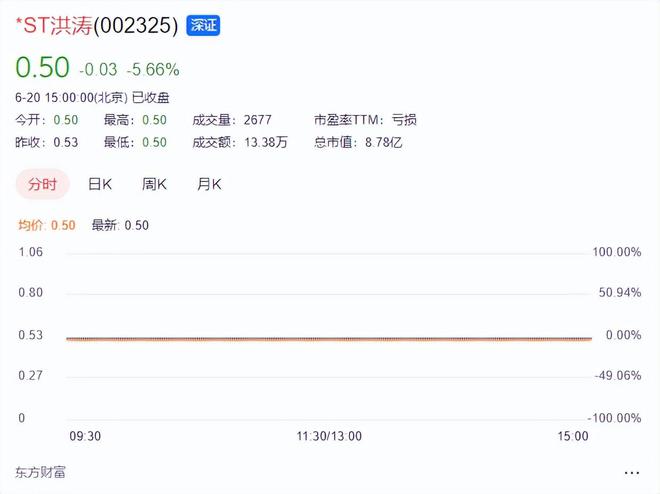Open the *ST洪涛(002325) stock title

[97, 25]
